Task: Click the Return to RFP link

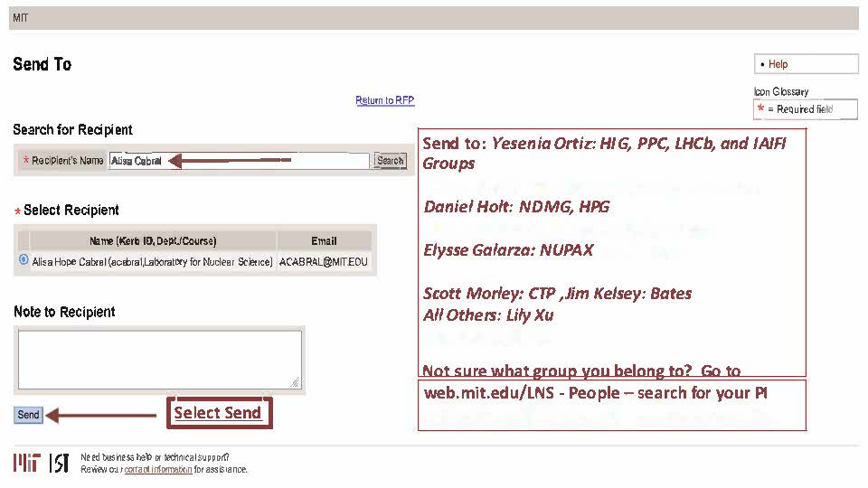Action: pos(384,100)
